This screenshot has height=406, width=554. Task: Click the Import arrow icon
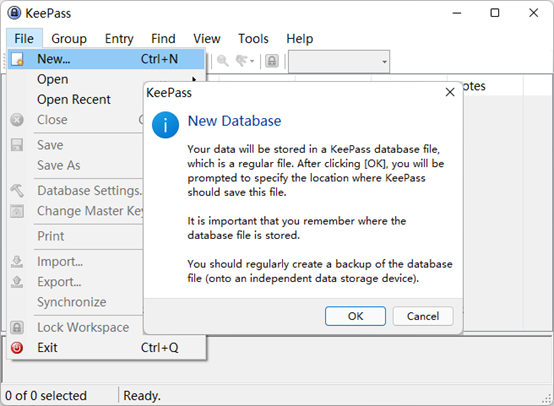click(17, 262)
